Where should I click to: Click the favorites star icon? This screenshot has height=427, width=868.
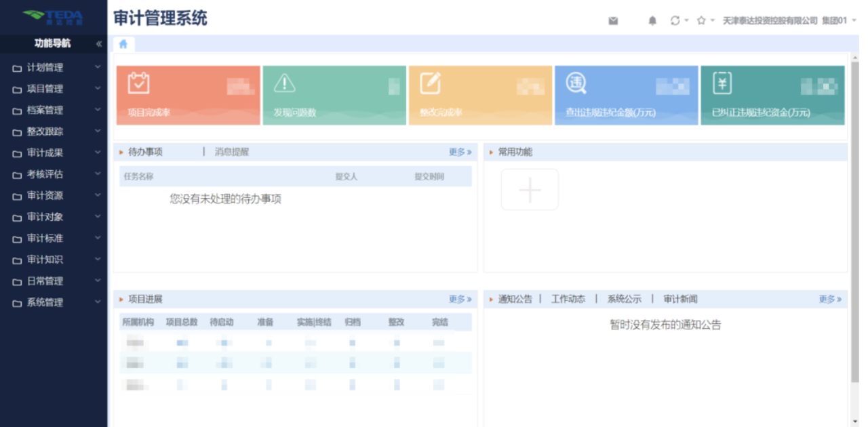click(701, 20)
